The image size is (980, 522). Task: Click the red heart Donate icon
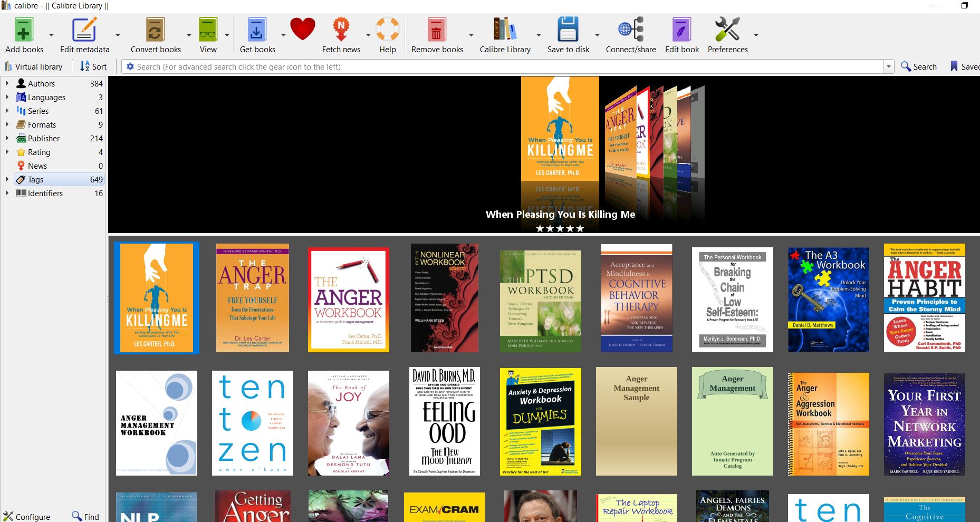(303, 28)
